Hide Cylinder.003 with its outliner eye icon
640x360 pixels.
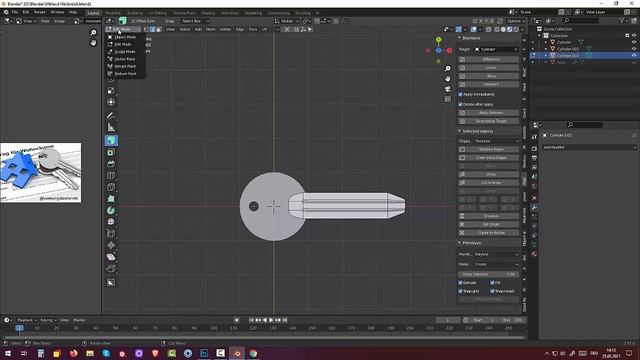click(x=634, y=49)
